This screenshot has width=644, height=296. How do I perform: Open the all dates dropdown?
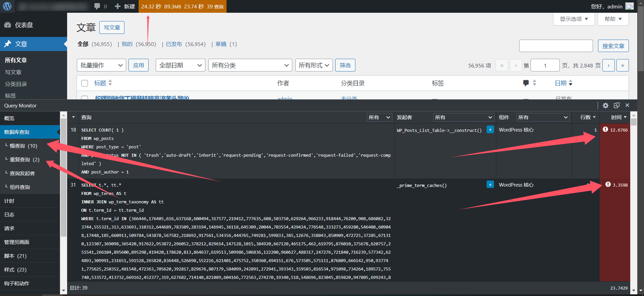tap(181, 65)
